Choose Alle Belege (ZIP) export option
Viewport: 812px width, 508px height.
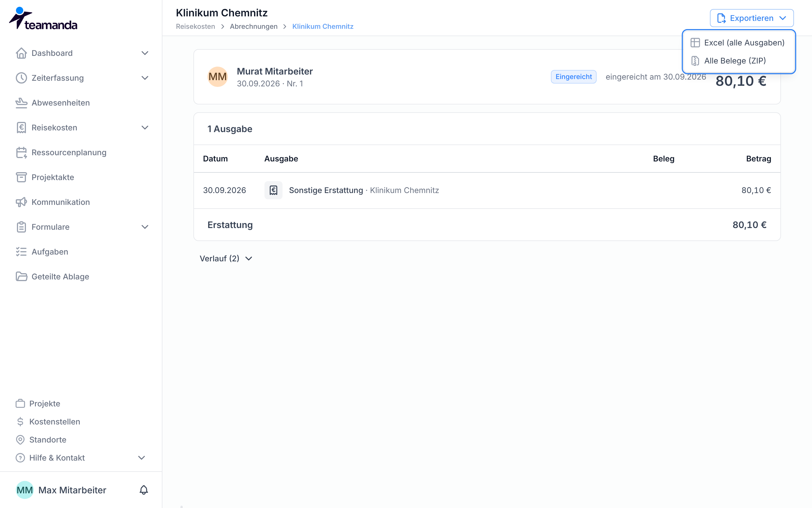point(738,61)
